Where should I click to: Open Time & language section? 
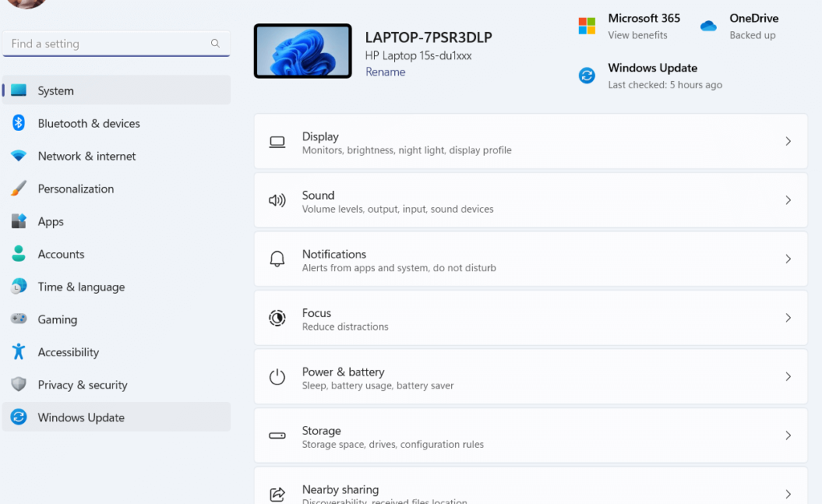pyautogui.click(x=116, y=287)
